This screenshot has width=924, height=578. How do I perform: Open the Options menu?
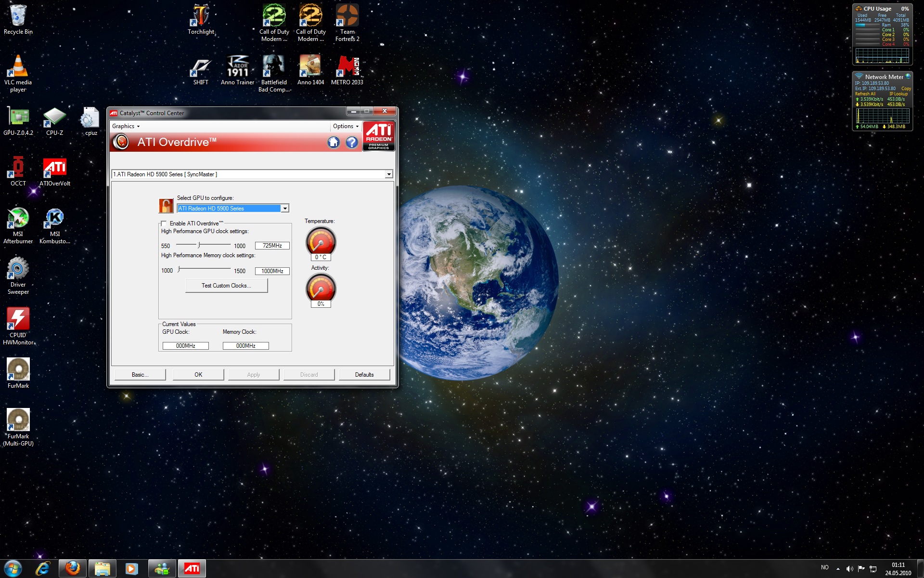point(346,126)
